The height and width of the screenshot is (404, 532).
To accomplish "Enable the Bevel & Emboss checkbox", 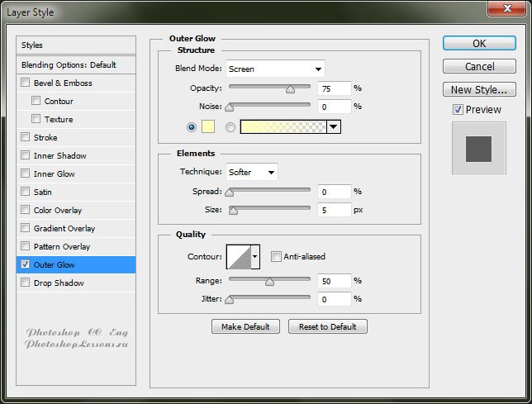I will click(26, 83).
